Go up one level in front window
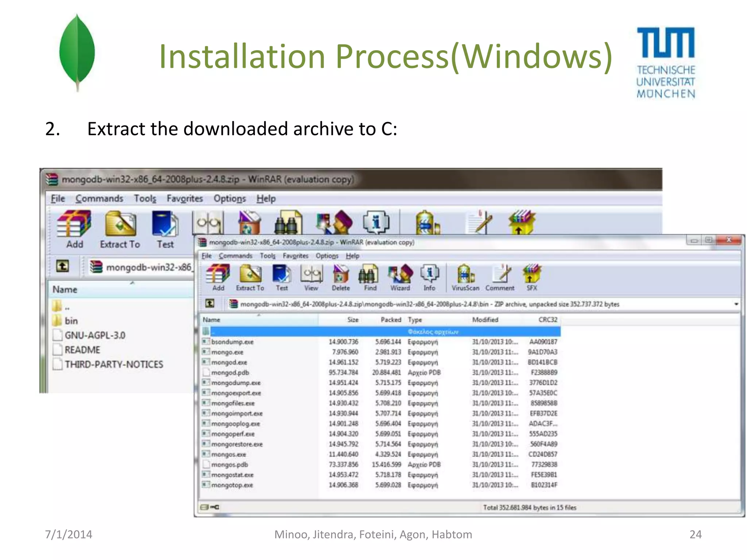The width and height of the screenshot is (747, 560). tap(210, 303)
